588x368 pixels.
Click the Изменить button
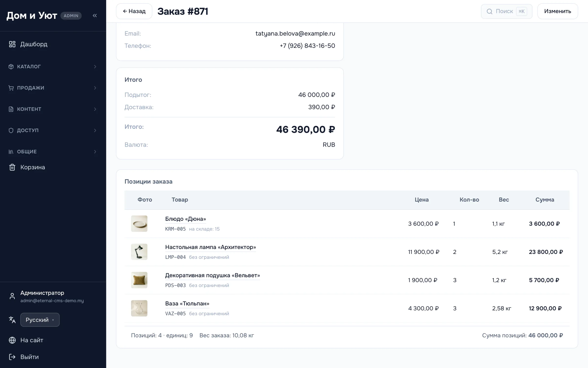tap(558, 11)
